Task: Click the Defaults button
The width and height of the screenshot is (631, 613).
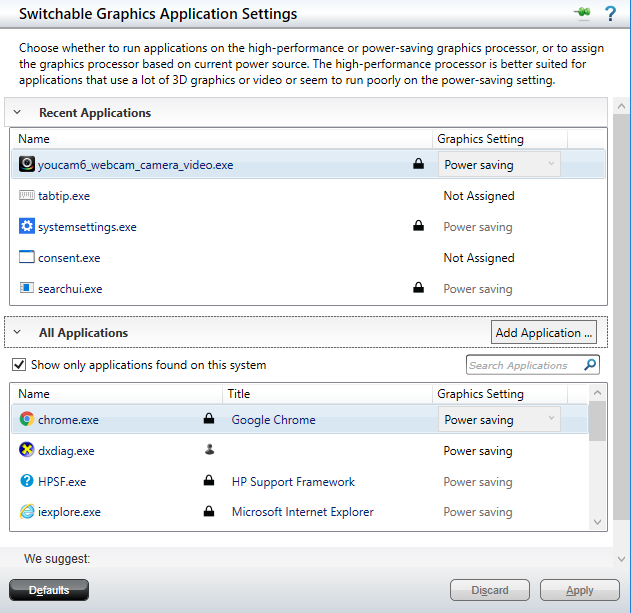Action: 49,590
